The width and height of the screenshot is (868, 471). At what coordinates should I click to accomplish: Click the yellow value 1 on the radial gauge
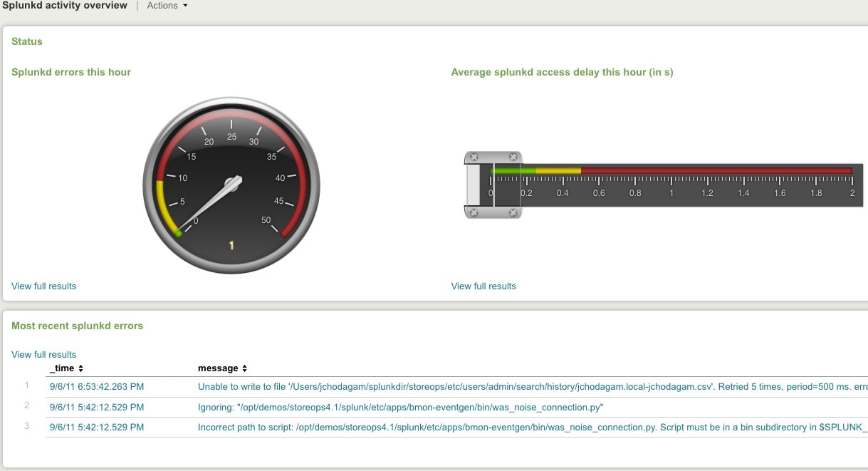pos(231,246)
